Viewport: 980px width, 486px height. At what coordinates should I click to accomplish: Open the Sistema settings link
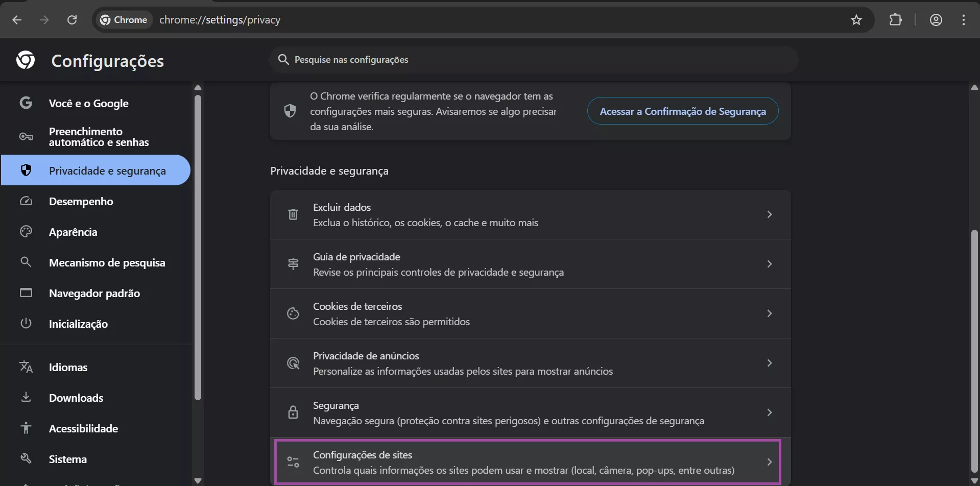pos(68,458)
